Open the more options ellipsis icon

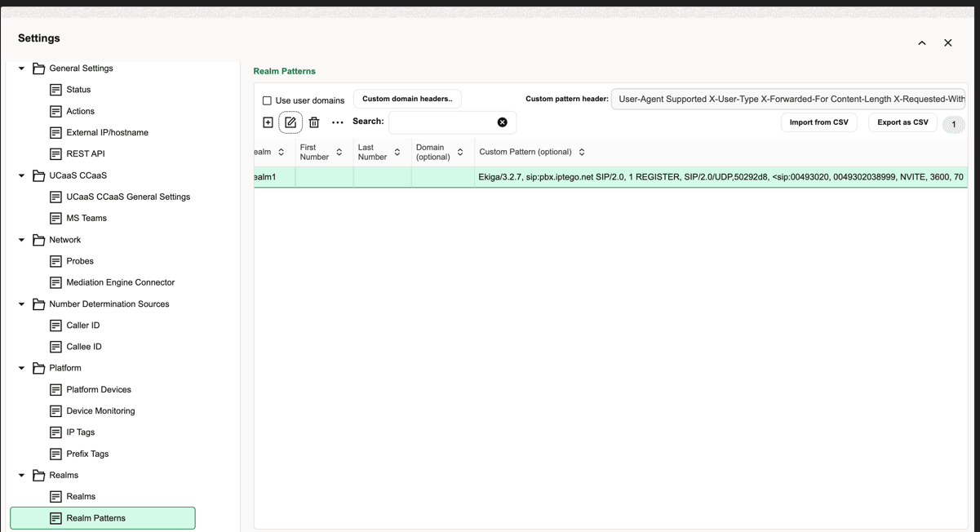point(337,122)
